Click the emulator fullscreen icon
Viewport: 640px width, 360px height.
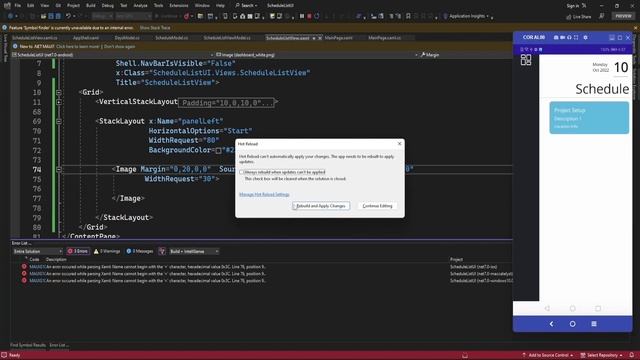(x=576, y=37)
